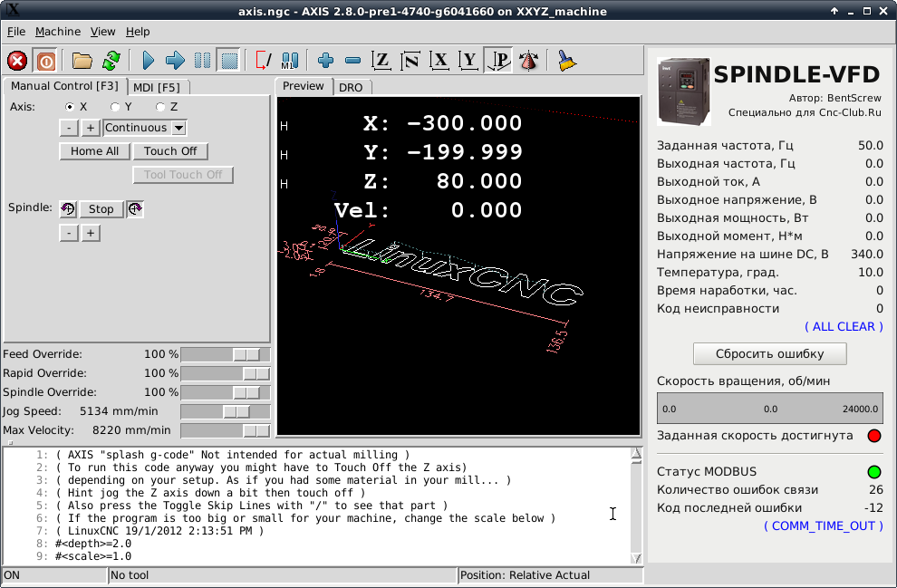Image resolution: width=897 pixels, height=588 pixels.
Task: Reload the current file
Action: pyautogui.click(x=111, y=61)
